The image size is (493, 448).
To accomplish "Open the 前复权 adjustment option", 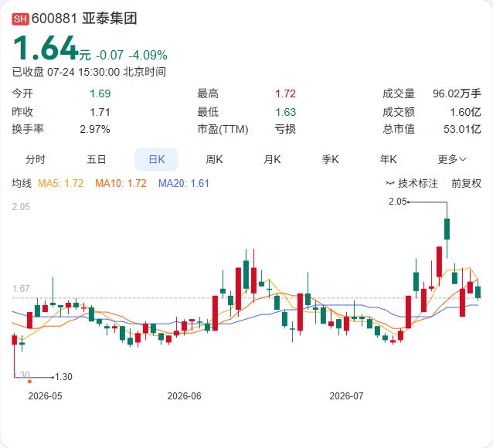I will coord(466,183).
